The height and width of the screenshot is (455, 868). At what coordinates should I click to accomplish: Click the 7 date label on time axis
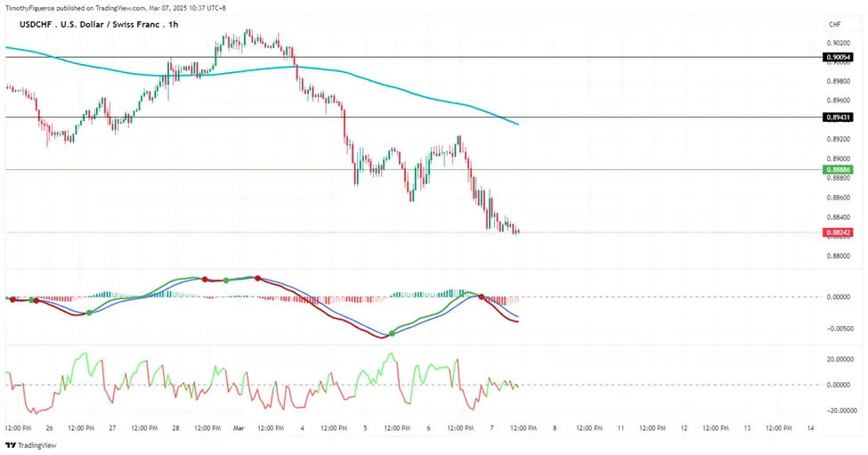[x=491, y=428]
